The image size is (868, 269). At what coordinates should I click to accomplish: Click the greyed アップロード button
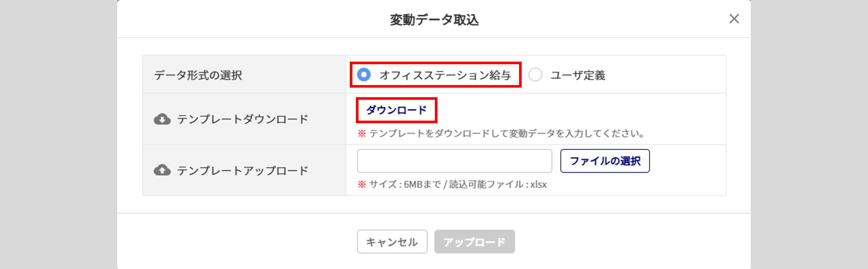(474, 242)
